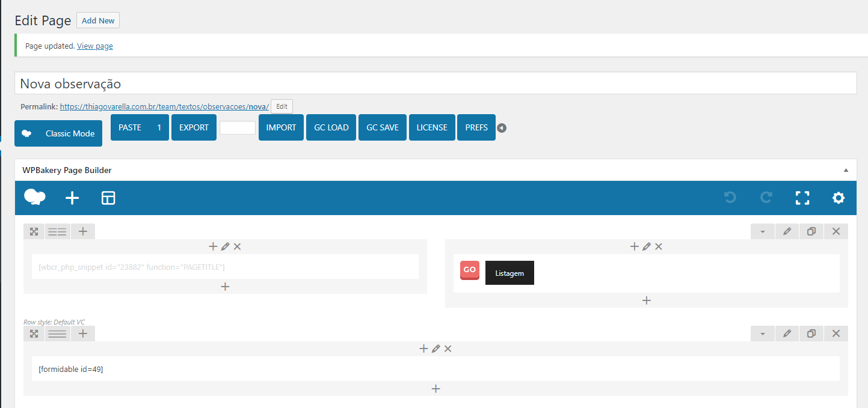Screen dimensions: 868x408
Task: Prepend an element to the PAGETITLE column
Action: coord(213,246)
